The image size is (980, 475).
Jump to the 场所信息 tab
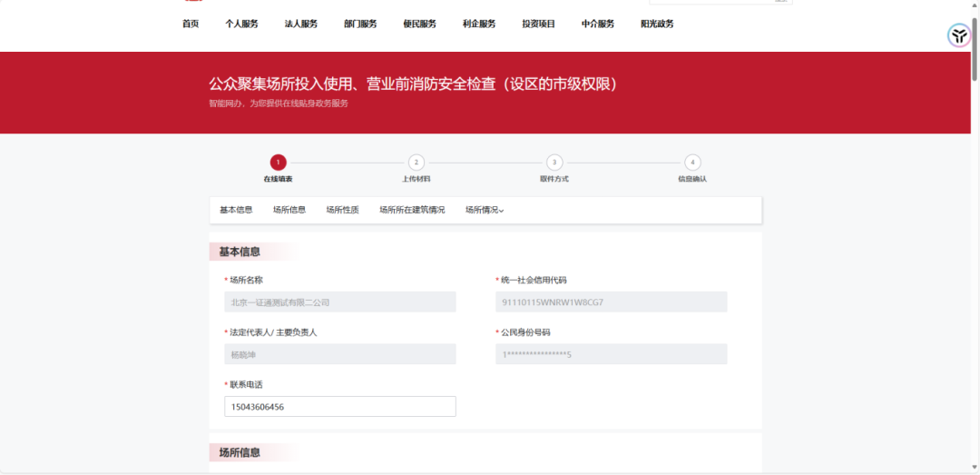click(x=289, y=210)
